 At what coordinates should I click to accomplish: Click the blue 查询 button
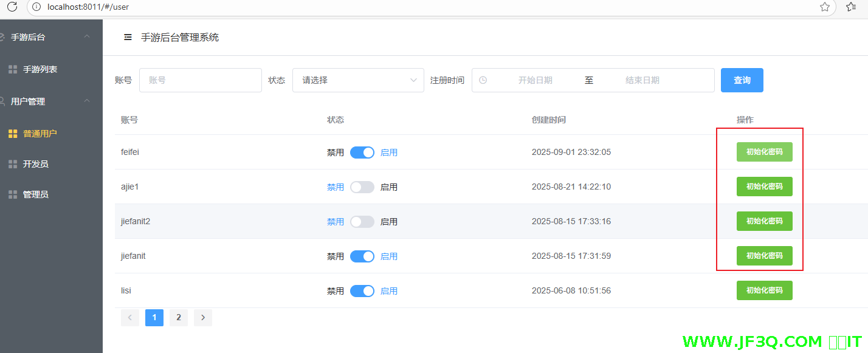pyautogui.click(x=742, y=80)
